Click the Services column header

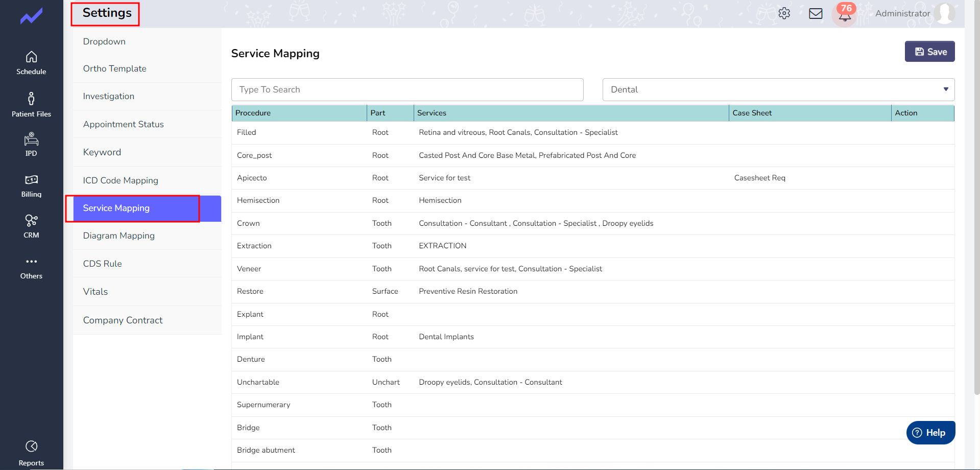pyautogui.click(x=571, y=113)
